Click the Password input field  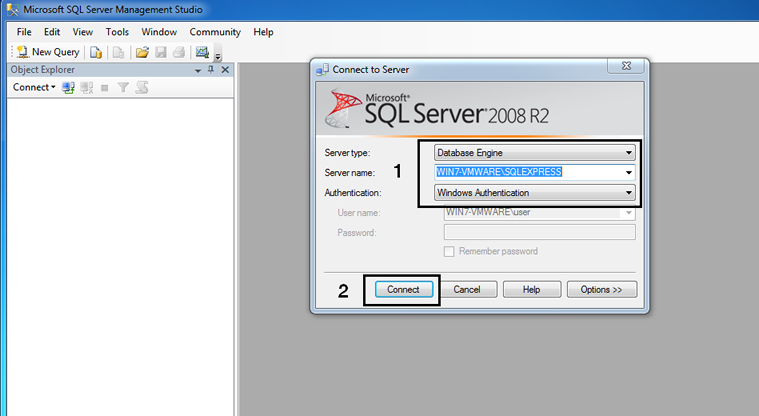click(x=540, y=232)
